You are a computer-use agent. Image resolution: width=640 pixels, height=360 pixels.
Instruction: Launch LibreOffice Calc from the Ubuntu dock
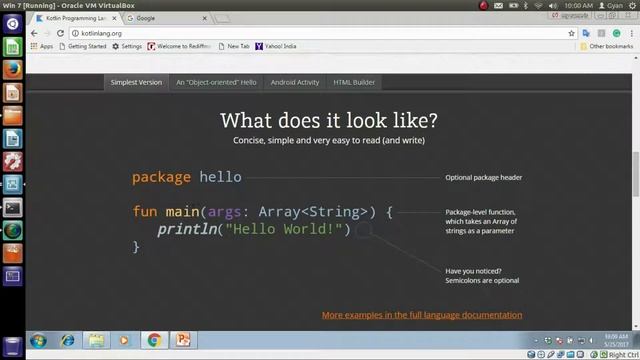[x=12, y=47]
